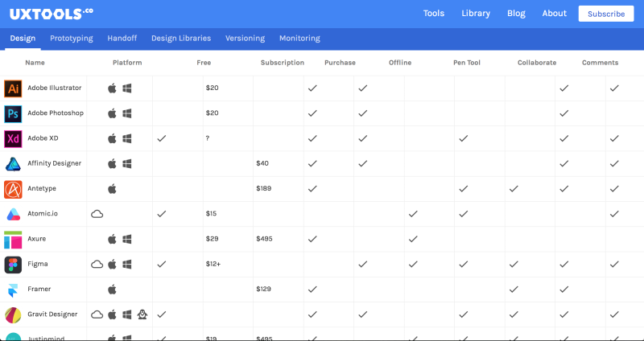The image size is (644, 341).
Task: Click the Platform column header
Action: tap(127, 63)
